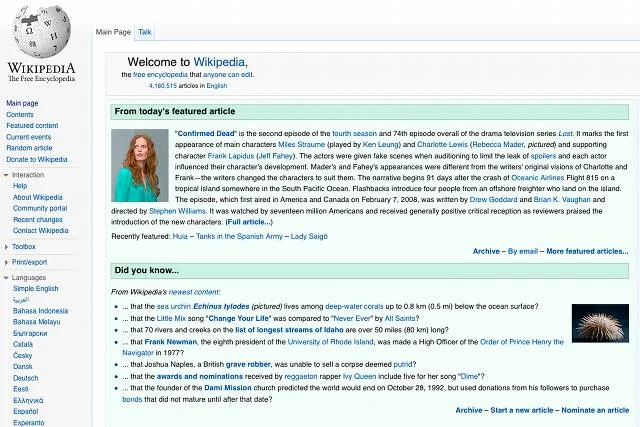Image resolution: width=640 pixels, height=427 pixels.
Task: Click the Wikipedia globe logo
Action: (x=42, y=32)
